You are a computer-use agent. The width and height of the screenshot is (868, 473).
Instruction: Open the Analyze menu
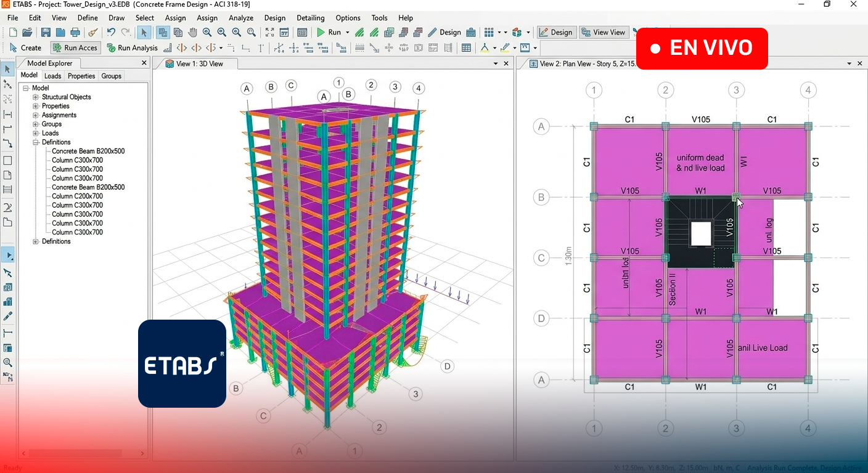pos(241,18)
